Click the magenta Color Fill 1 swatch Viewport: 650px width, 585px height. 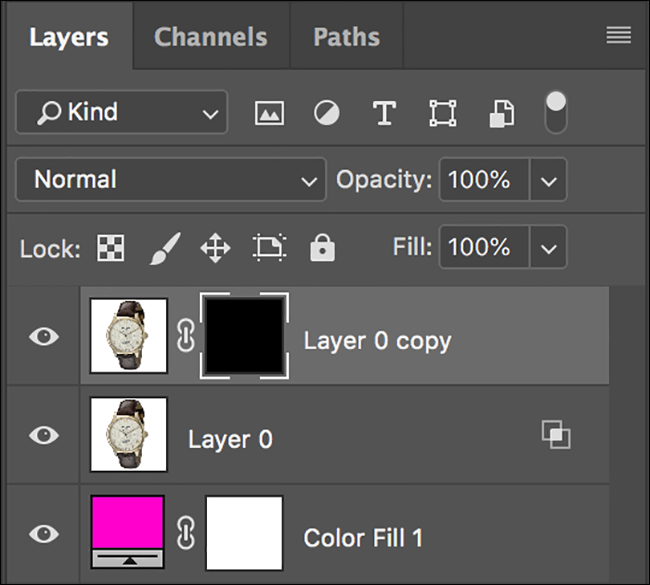pyautogui.click(x=128, y=522)
